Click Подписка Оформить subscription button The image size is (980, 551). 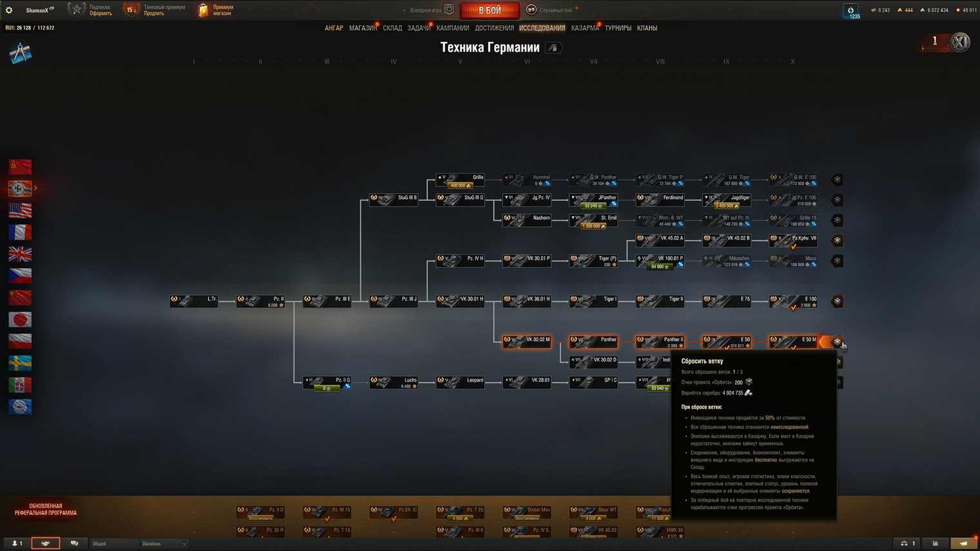coord(90,10)
